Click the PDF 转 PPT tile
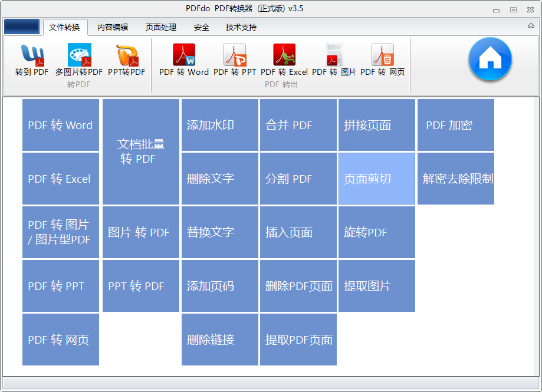The width and height of the screenshot is (542, 392). [x=61, y=286]
